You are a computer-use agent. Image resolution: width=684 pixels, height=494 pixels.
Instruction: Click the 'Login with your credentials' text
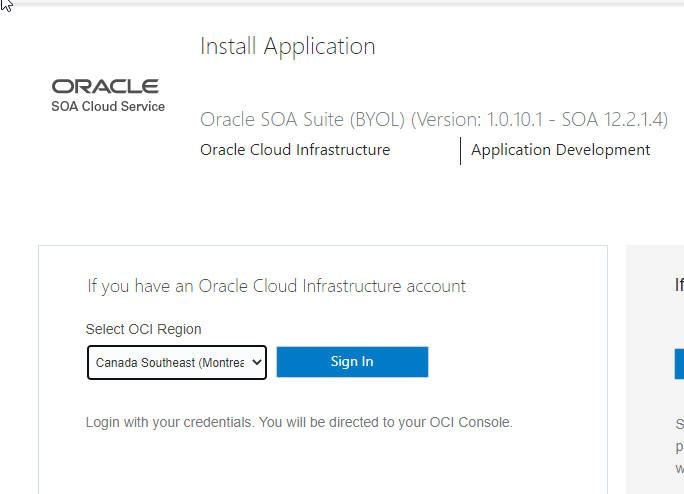[299, 422]
